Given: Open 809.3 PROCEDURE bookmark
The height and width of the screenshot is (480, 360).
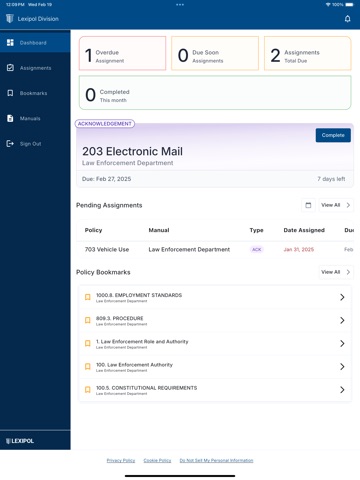Looking at the screenshot, I should 215,320.
